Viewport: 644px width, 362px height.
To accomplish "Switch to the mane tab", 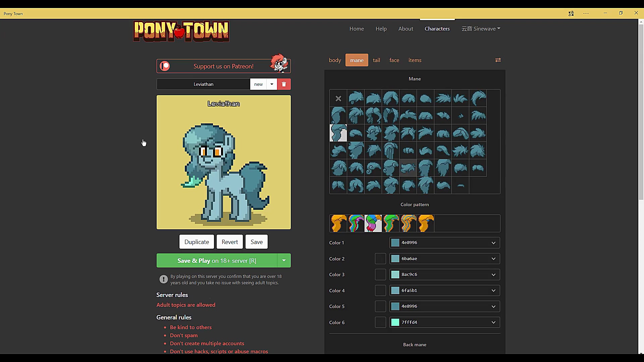I will [357, 60].
